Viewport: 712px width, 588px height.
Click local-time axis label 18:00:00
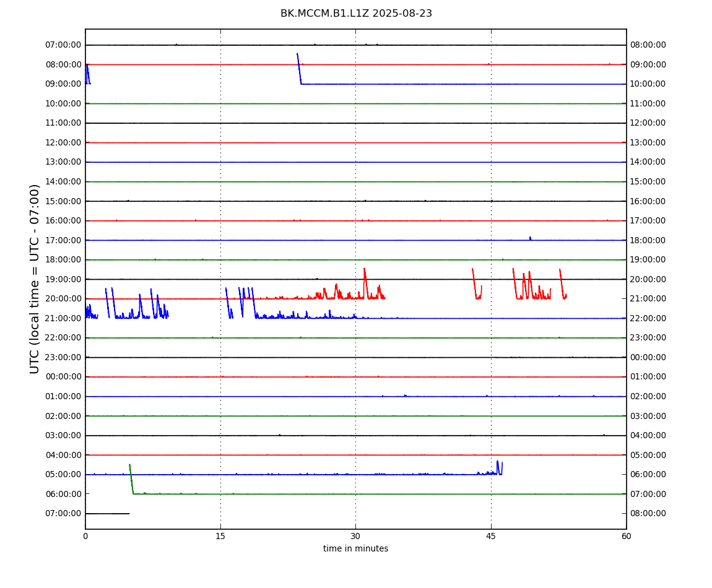click(648, 240)
